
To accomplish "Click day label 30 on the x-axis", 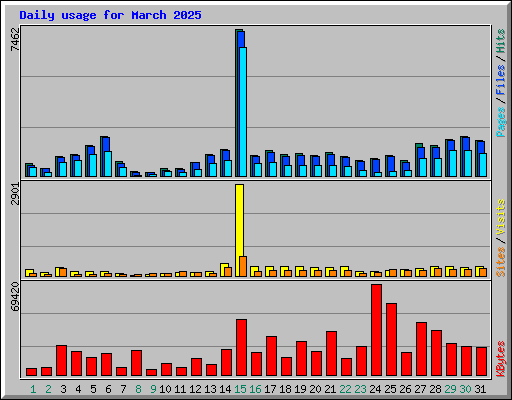I will click(x=465, y=389).
